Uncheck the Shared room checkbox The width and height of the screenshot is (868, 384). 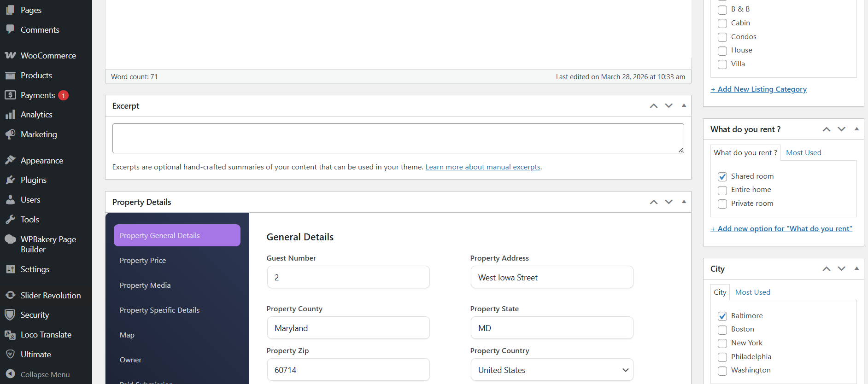(x=722, y=177)
